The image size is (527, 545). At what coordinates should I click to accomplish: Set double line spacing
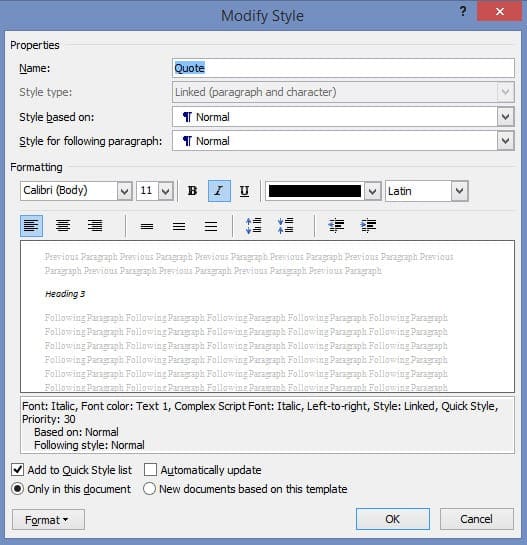coord(211,227)
